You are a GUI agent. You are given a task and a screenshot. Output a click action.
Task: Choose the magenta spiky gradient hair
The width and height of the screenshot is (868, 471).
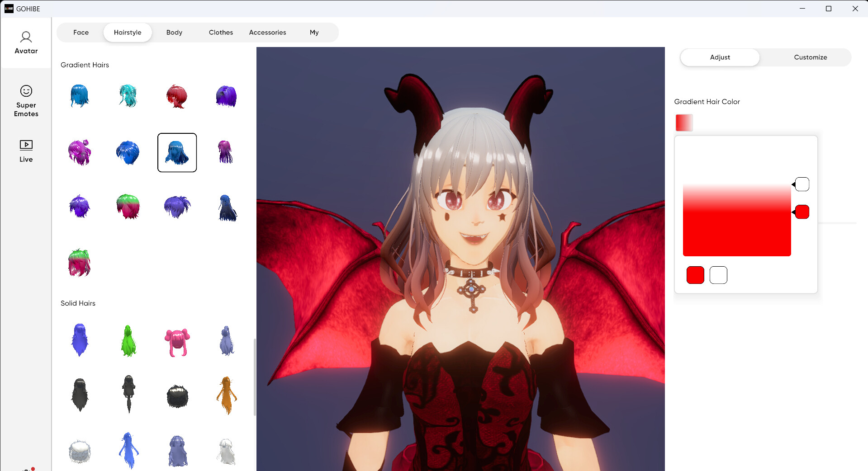(x=80, y=152)
